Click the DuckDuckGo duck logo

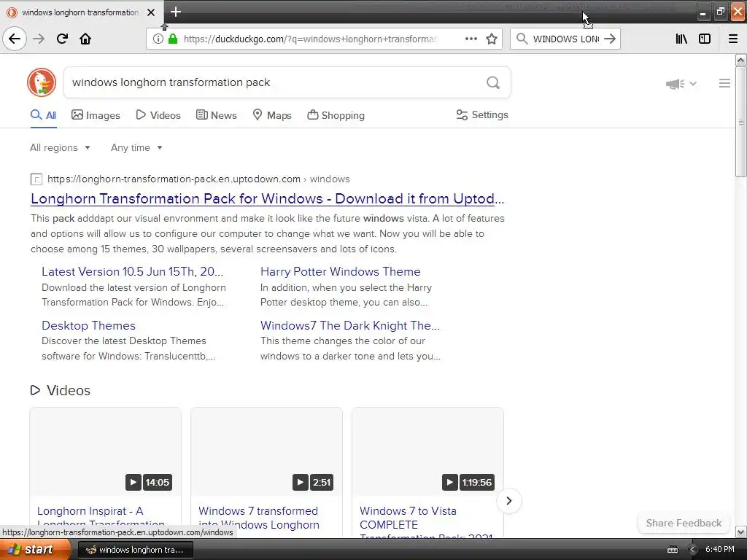pyautogui.click(x=42, y=82)
